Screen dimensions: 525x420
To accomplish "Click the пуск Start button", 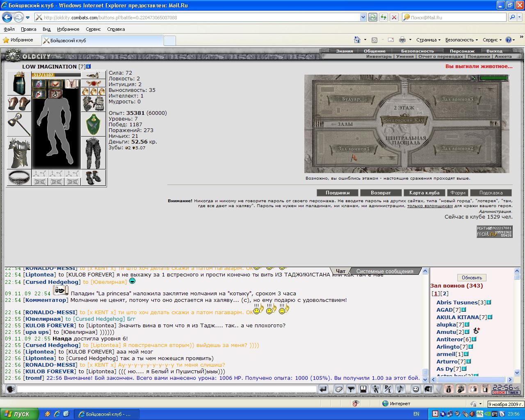I will coord(19,414).
